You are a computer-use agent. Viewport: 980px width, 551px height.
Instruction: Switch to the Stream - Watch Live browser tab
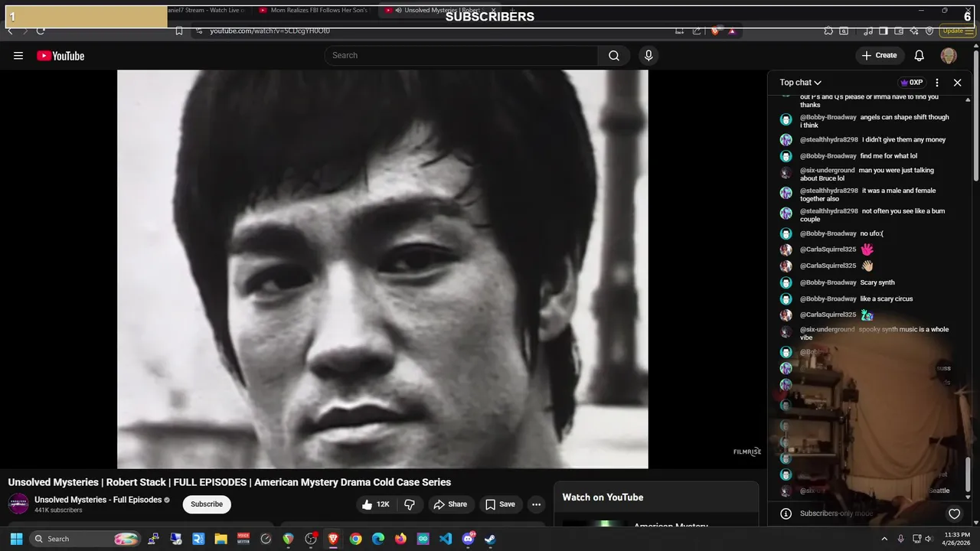tap(207, 11)
